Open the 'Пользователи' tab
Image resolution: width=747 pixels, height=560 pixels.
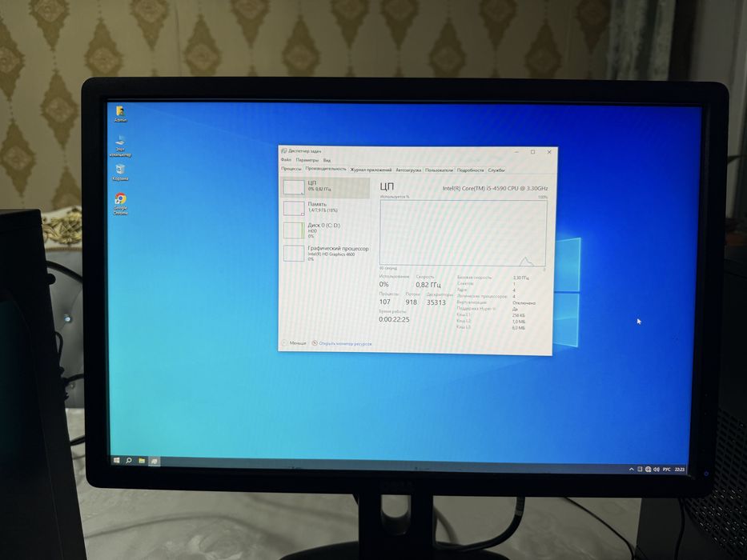[x=439, y=170]
